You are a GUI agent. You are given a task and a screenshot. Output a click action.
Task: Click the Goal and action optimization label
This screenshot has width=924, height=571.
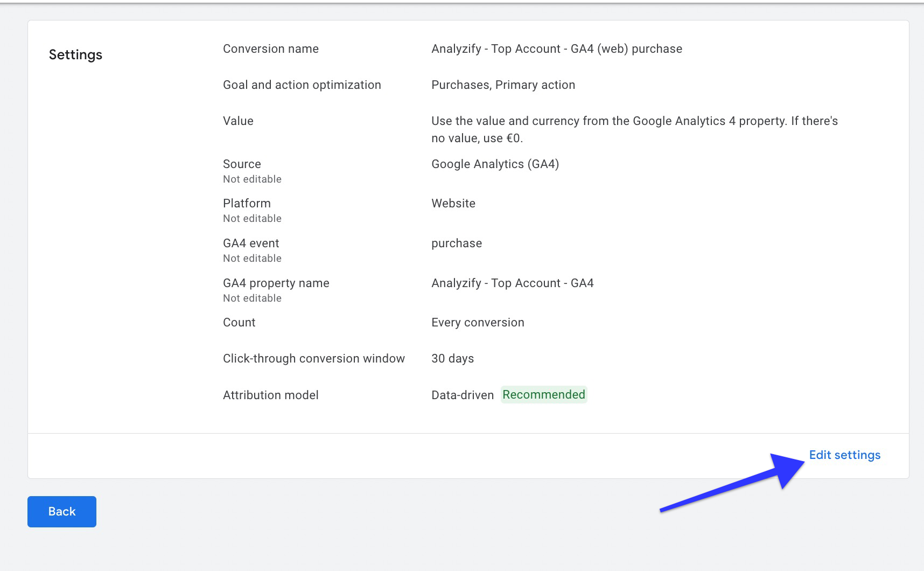[302, 85]
